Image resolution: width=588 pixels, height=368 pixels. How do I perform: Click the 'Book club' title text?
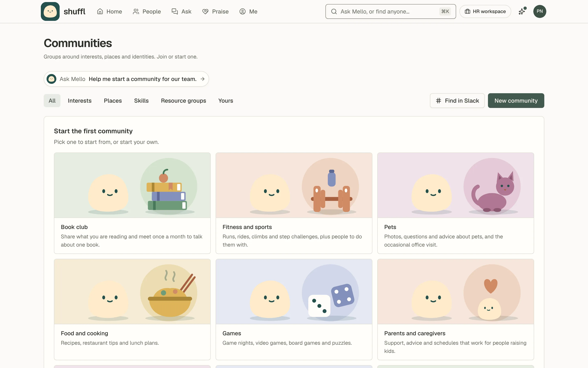tap(74, 227)
